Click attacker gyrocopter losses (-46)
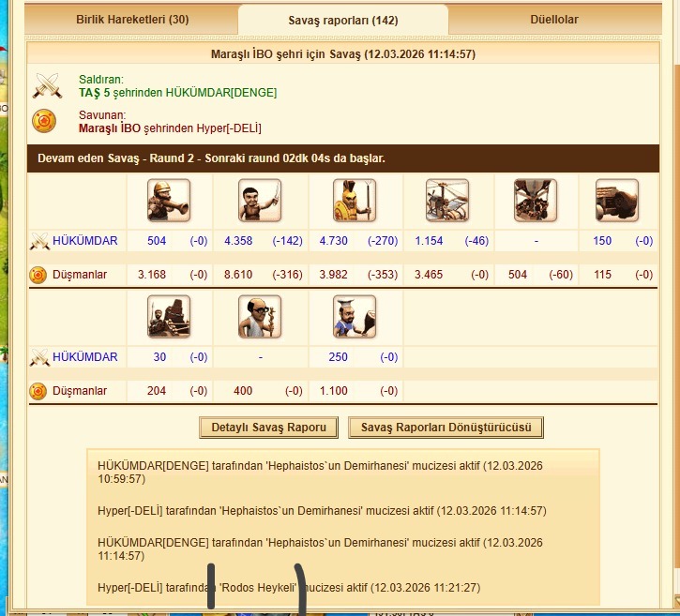This screenshot has height=616, width=680. point(476,241)
